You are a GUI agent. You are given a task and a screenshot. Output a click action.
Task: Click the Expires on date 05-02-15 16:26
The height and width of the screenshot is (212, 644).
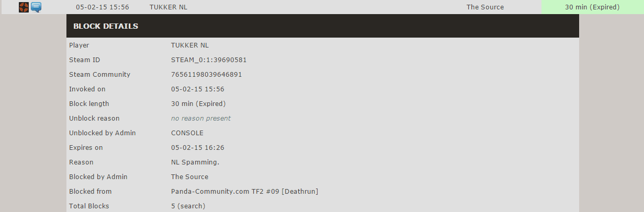click(197, 148)
